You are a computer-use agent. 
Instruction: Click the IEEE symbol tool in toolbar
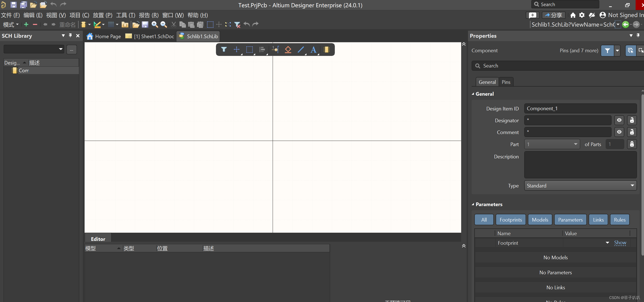[287, 49]
